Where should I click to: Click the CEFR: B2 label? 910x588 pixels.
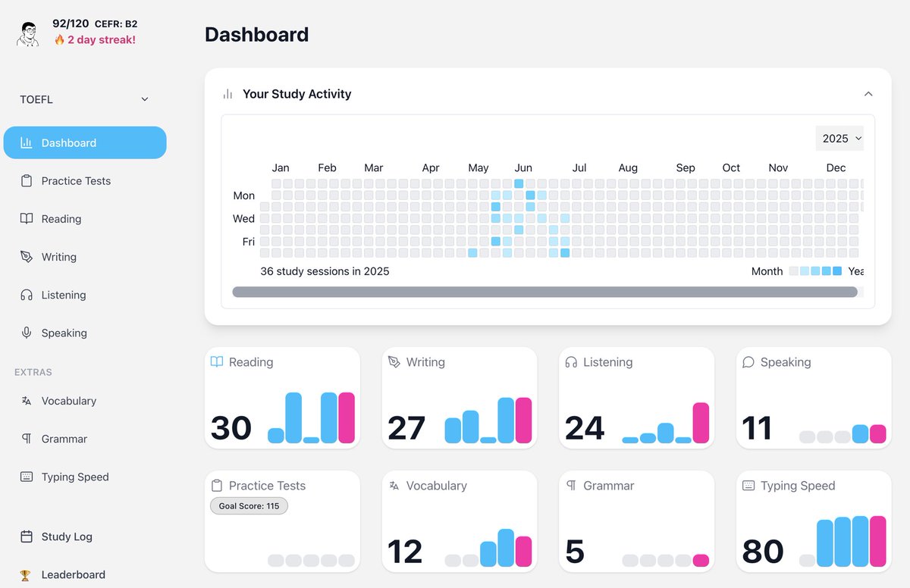coord(116,24)
